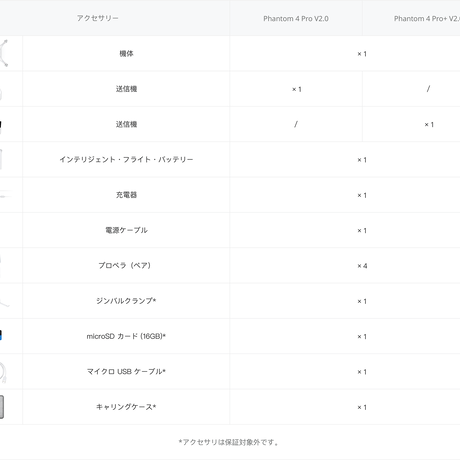Select the マイクロ USB ケーブル* label
Image resolution: width=460 pixels, height=460 pixels.
[x=126, y=372]
